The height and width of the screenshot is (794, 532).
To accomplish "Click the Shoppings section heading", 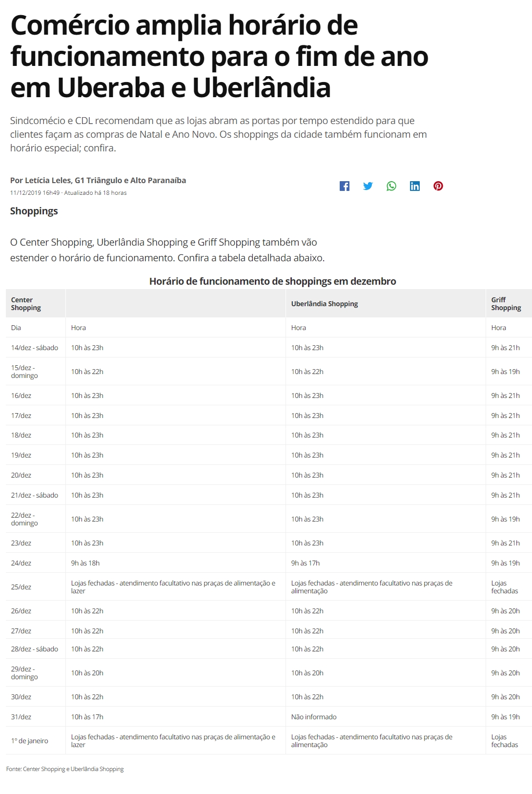I will tap(34, 211).
